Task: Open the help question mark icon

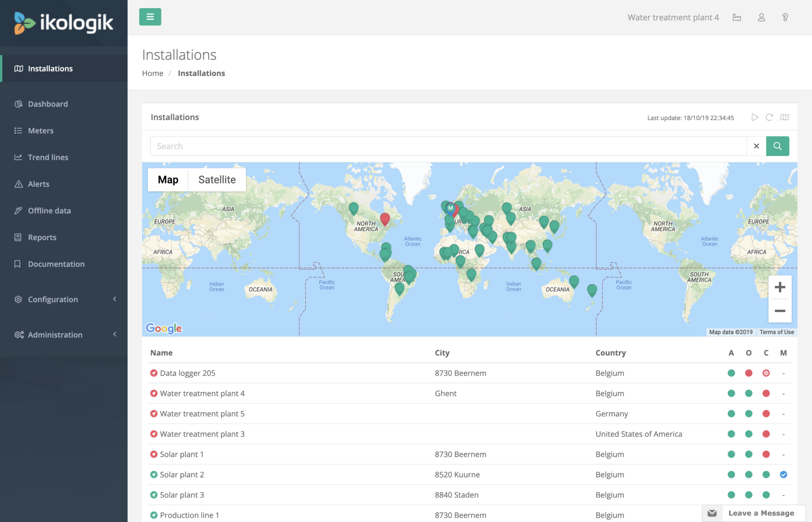Action: (x=785, y=17)
